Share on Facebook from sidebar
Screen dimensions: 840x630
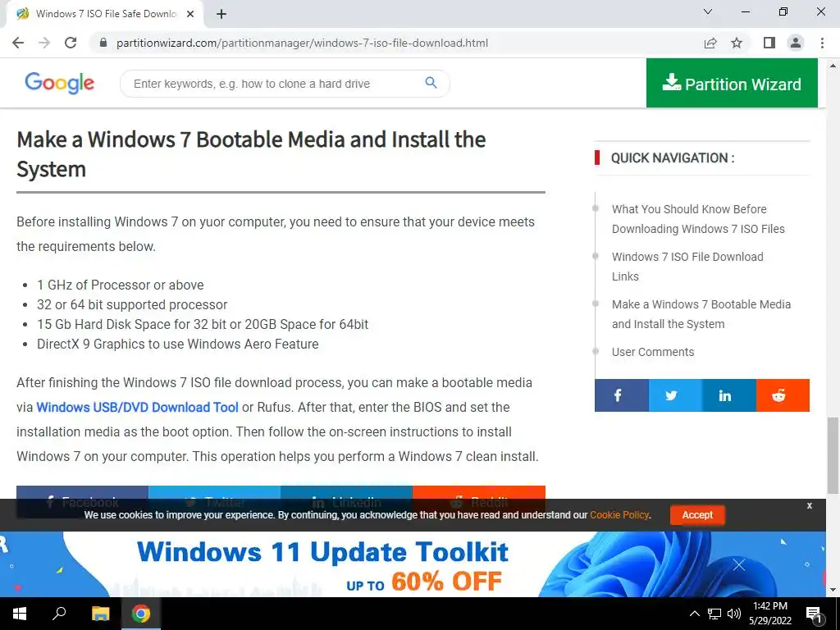click(x=622, y=395)
